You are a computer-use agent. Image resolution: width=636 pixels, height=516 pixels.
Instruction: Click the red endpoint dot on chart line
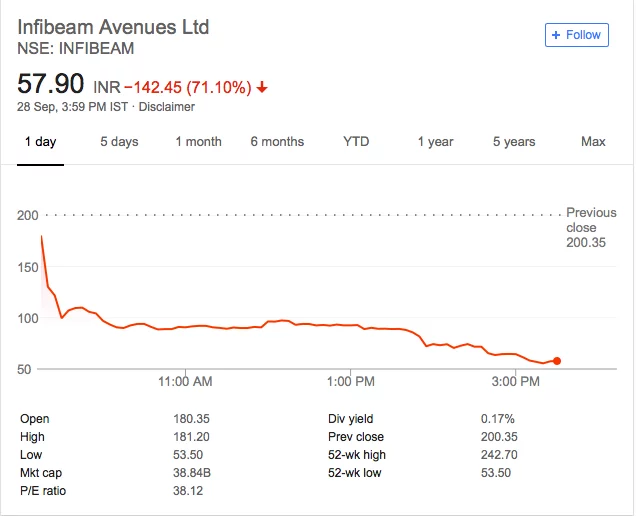pyautogui.click(x=557, y=361)
